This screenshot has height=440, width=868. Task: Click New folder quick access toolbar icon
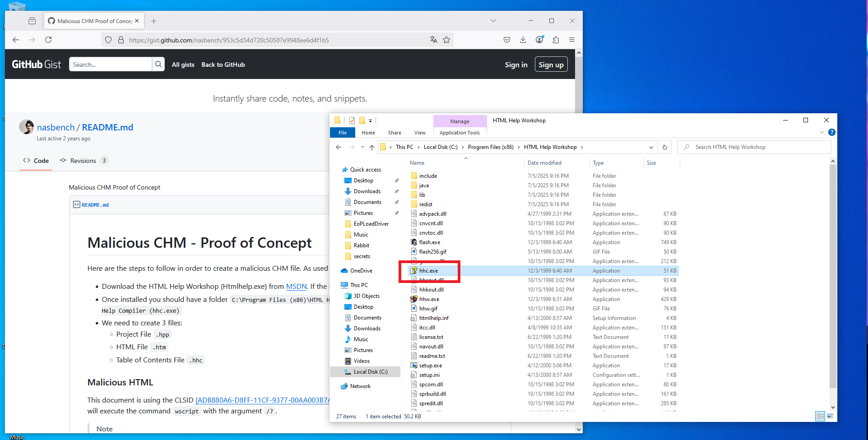pyautogui.click(x=362, y=120)
